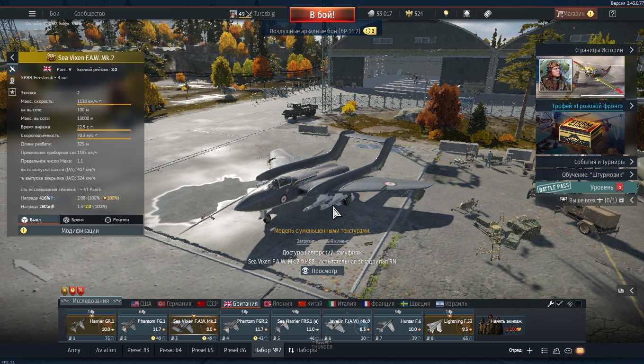The image size is (644, 364).
Task: Click the diamond warbonds icon in top bar
Action: 467,14
